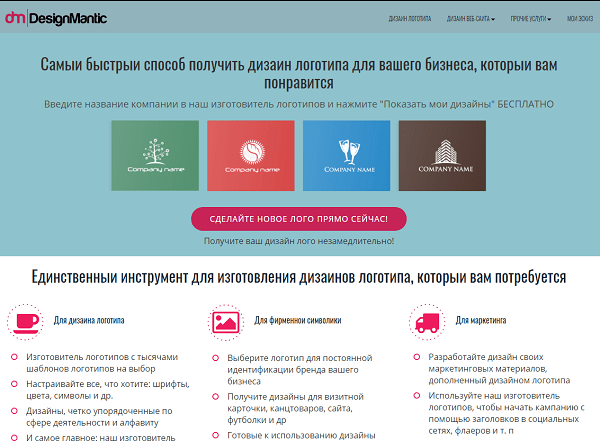
Task: Click the delivery truck icon
Action: coord(427,322)
